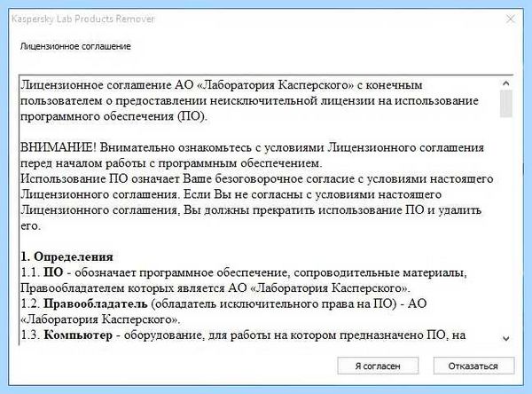Viewport: 532px width, 394px height.
Task: Click the "Я согласен" button
Action: (x=378, y=366)
